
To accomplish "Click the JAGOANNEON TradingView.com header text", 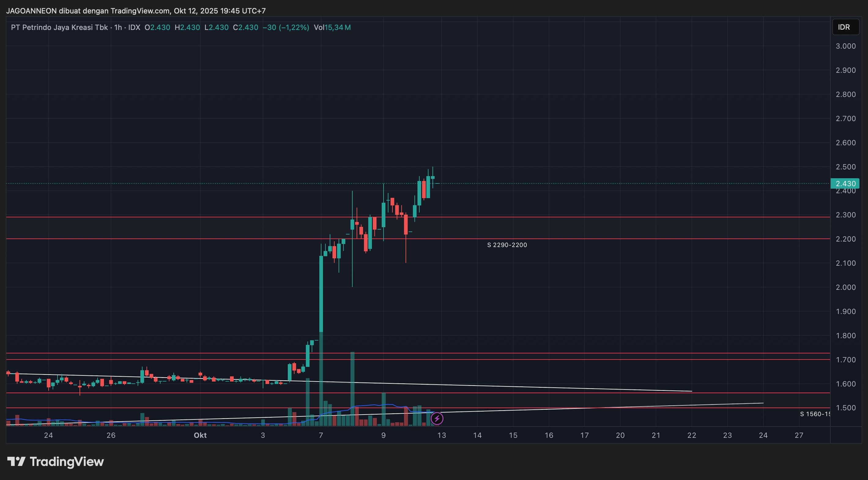I will click(136, 11).
